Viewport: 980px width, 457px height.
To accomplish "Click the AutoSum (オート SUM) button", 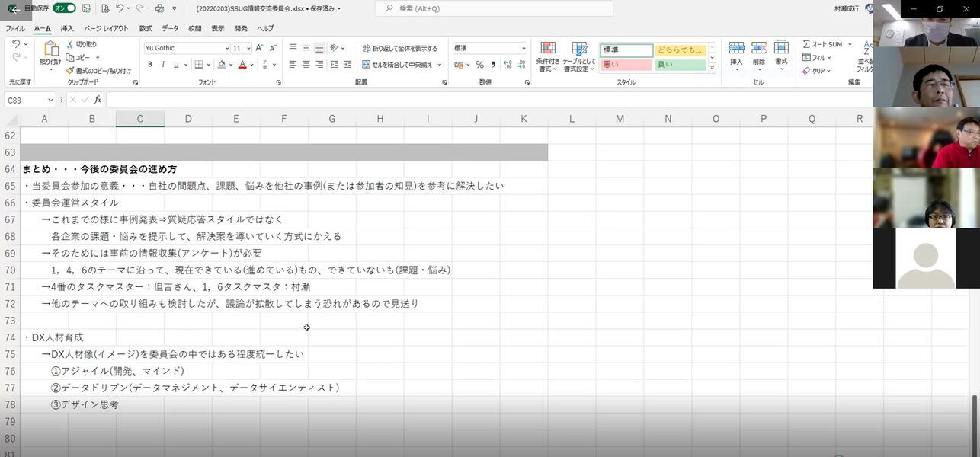I will [x=823, y=44].
